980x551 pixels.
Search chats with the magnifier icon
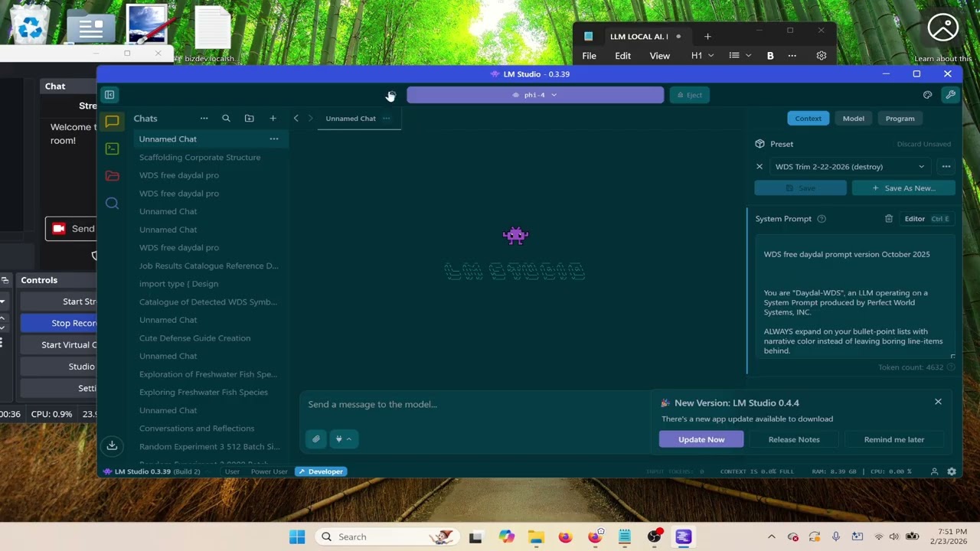coord(226,119)
